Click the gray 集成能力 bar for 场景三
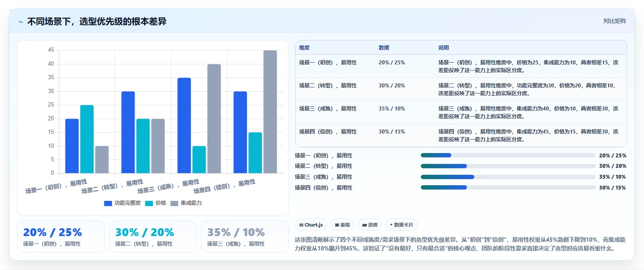Image resolution: width=644 pixels, height=270 pixels. tap(214, 119)
